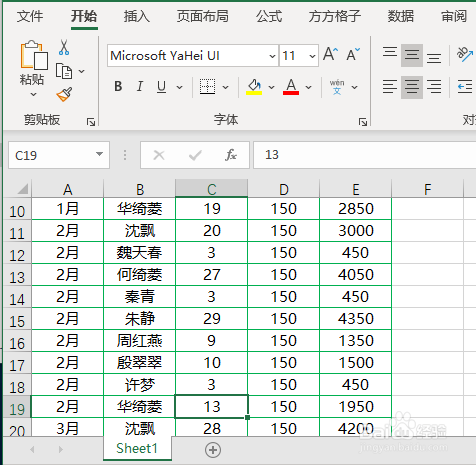Click the text orientation icon
Image resolution: width=476 pixels, height=465 pixels.
(465, 54)
